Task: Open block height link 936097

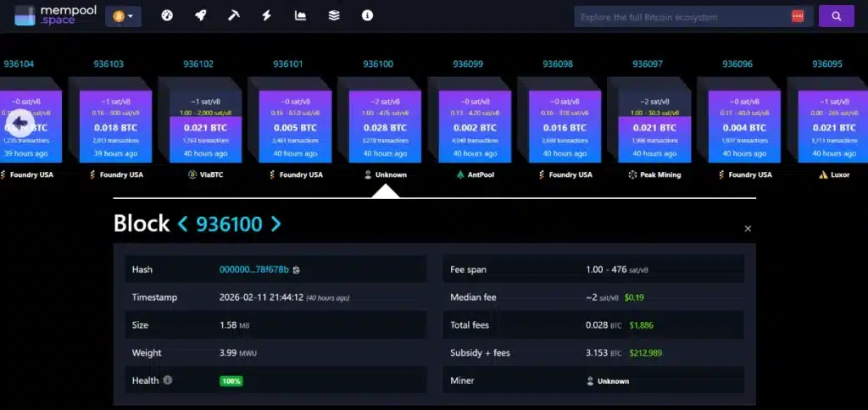Action: tap(647, 64)
